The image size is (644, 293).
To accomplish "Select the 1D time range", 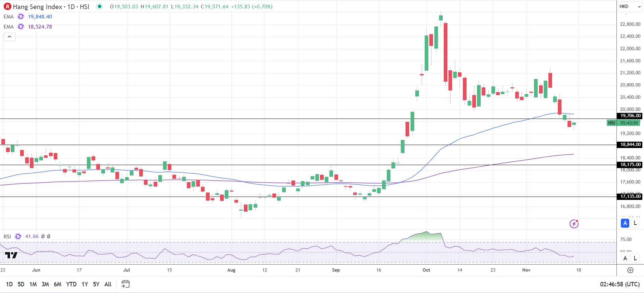I will point(9,284).
